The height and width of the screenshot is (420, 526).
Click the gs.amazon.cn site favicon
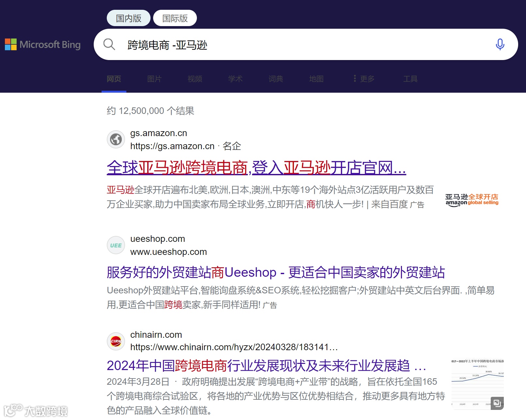tap(116, 139)
